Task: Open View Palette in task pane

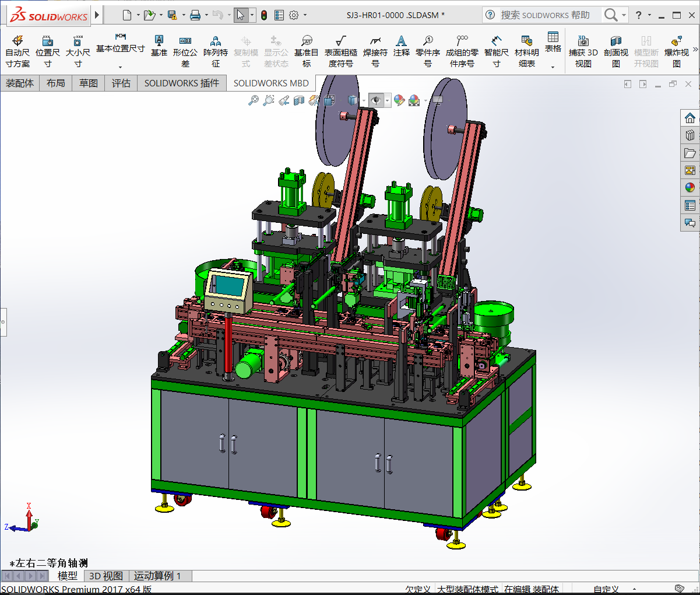Action: [690, 170]
